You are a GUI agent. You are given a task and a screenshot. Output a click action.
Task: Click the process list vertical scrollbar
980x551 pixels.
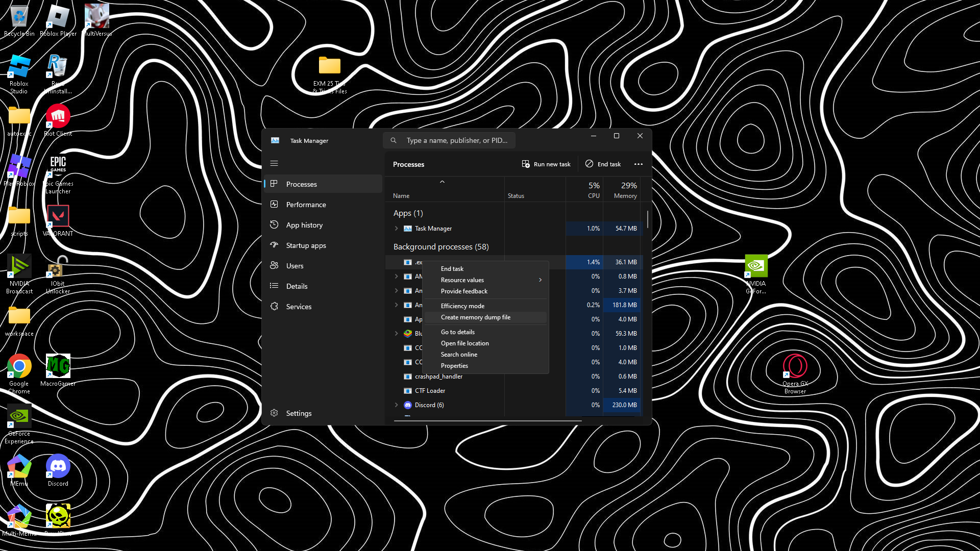coord(648,219)
